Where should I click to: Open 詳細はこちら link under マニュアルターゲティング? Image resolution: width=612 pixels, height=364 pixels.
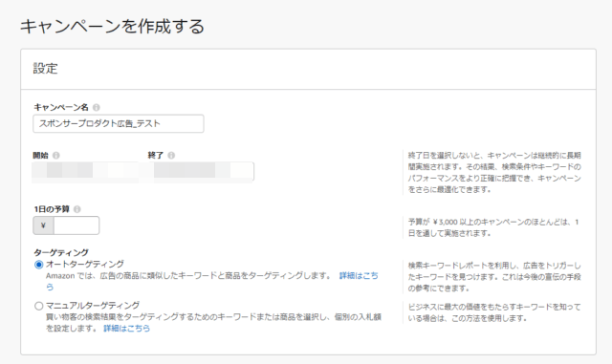[x=127, y=329]
